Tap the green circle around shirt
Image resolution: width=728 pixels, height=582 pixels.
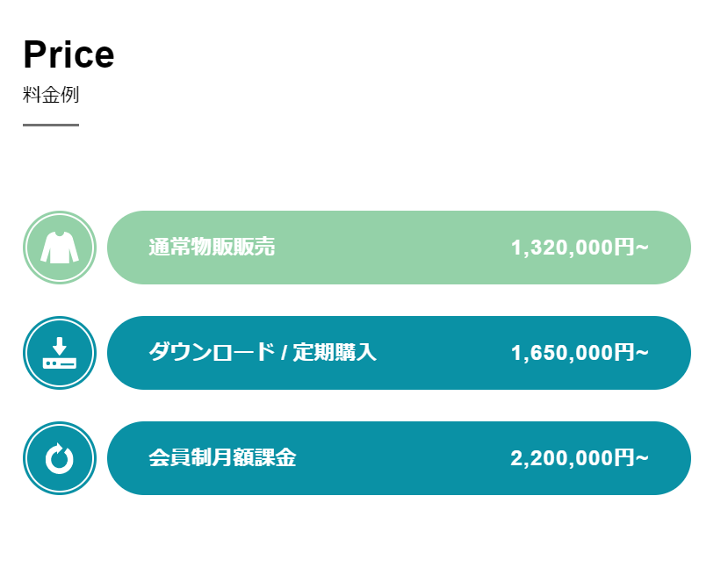click(x=60, y=248)
